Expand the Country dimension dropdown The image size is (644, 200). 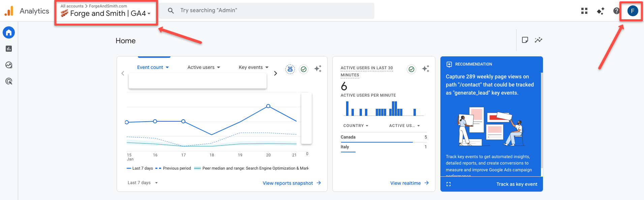(x=356, y=126)
